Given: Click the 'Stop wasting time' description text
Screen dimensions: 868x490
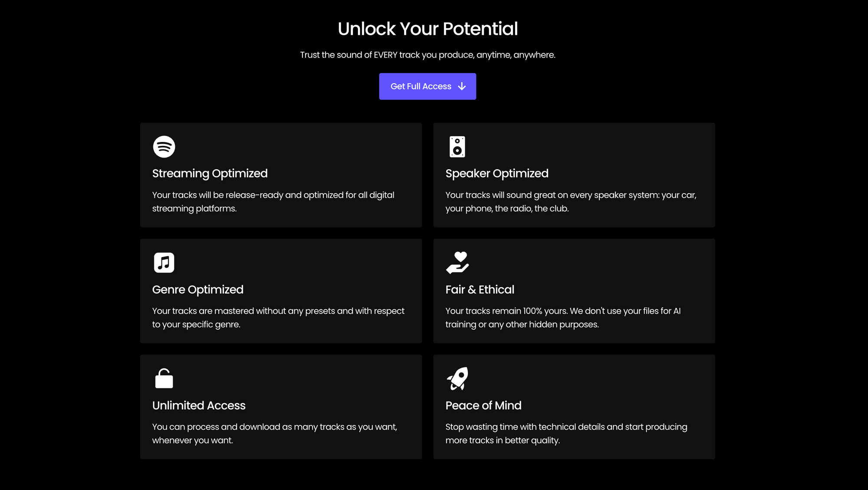Looking at the screenshot, I should pyautogui.click(x=566, y=434).
